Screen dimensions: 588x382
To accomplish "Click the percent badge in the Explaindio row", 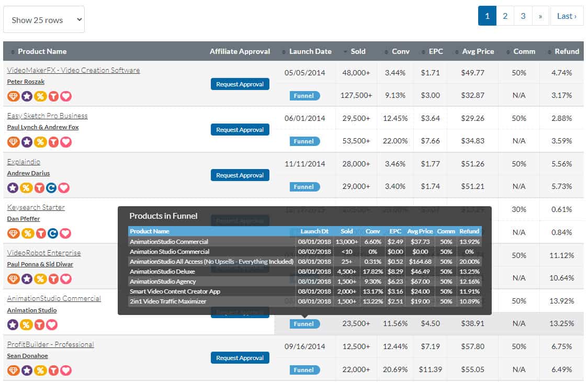I will [x=26, y=188].
